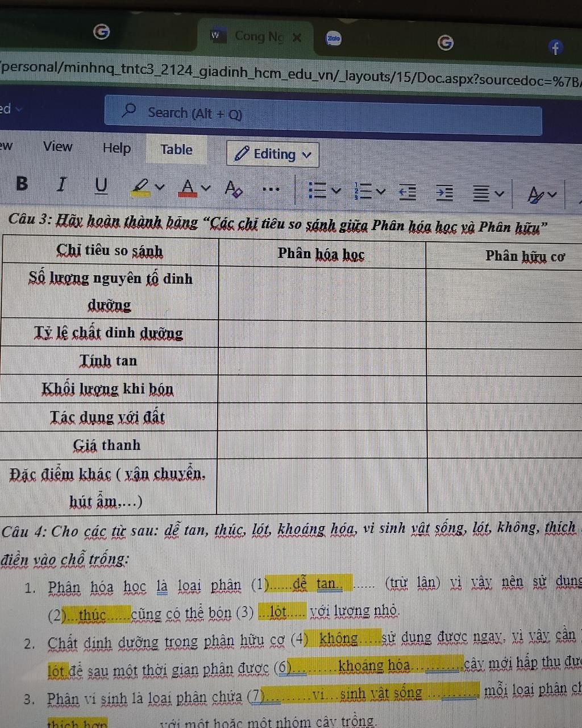Viewport: 582px width, 728px height.
Task: Apply bullet list formatting
Action: pos(317,191)
